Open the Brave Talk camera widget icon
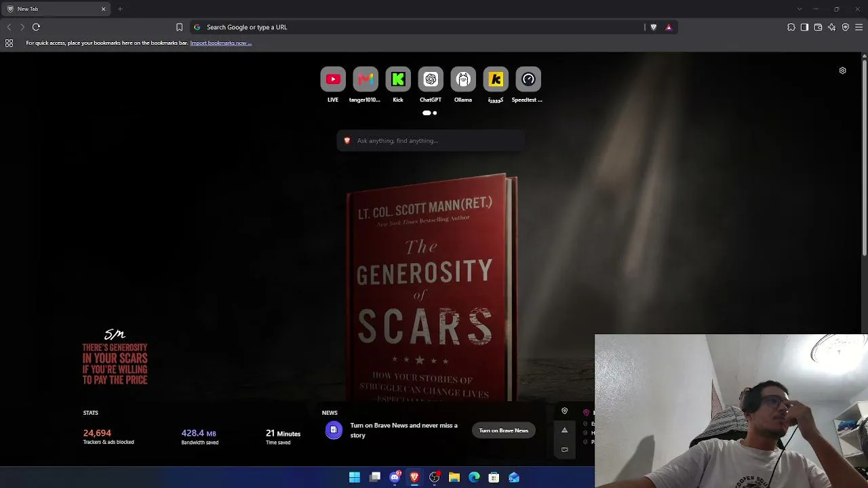 pos(564,449)
